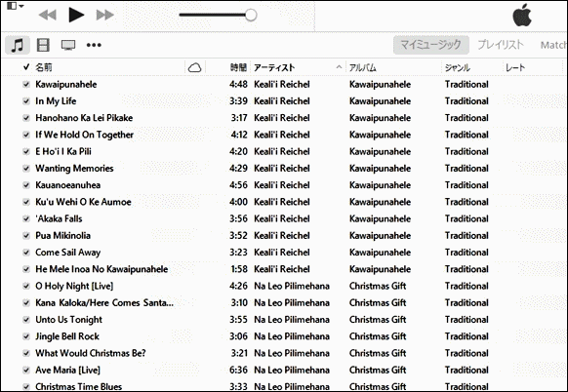Click the 3:06 duration of Jingle Bell Rock
The image size is (568, 392).
[238, 336]
